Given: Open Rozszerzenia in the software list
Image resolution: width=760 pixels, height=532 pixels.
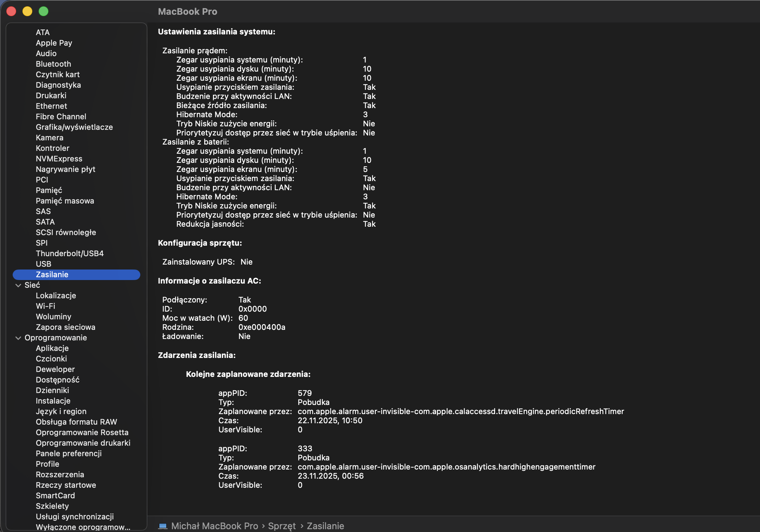Looking at the screenshot, I should (x=60, y=474).
